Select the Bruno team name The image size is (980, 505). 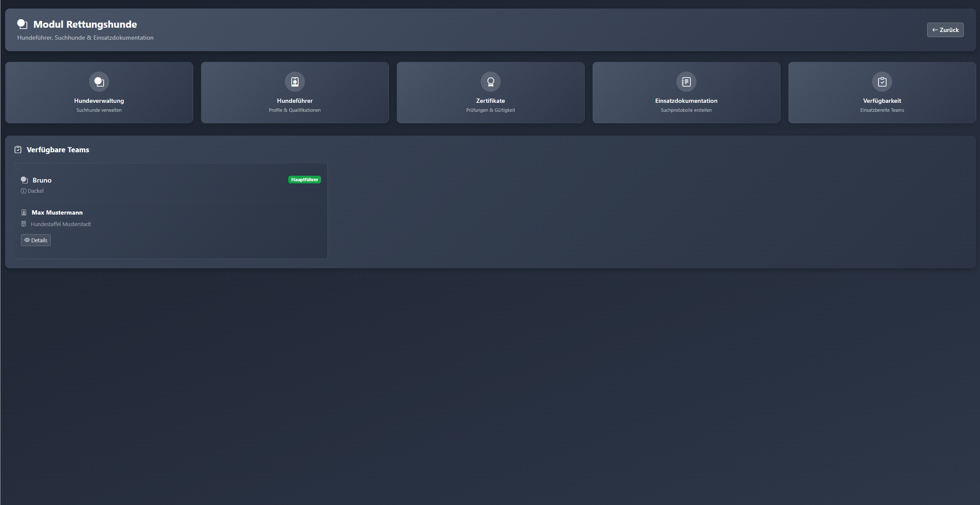[42, 180]
